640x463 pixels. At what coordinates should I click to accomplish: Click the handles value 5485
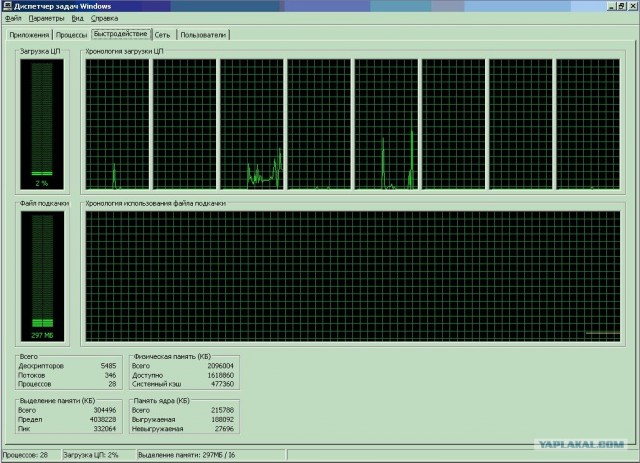[x=108, y=366]
